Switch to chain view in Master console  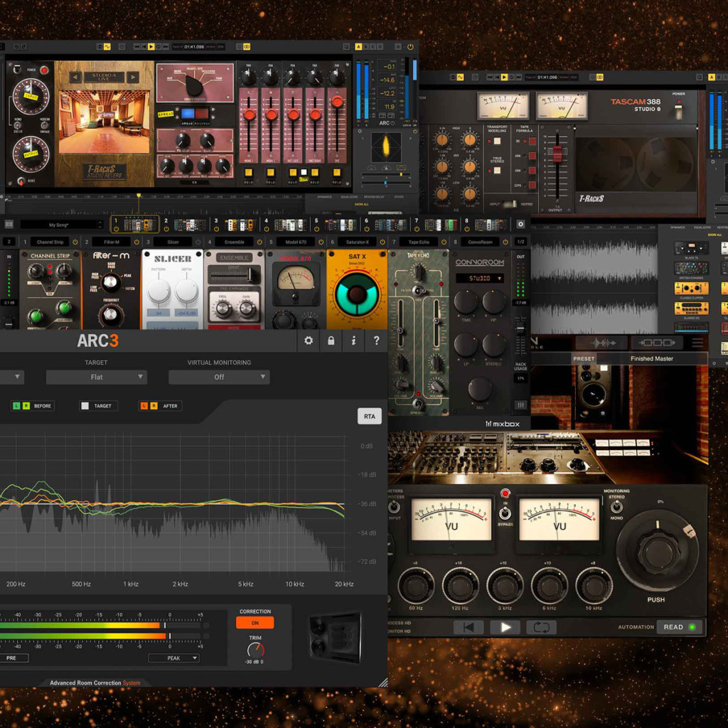click(657, 343)
